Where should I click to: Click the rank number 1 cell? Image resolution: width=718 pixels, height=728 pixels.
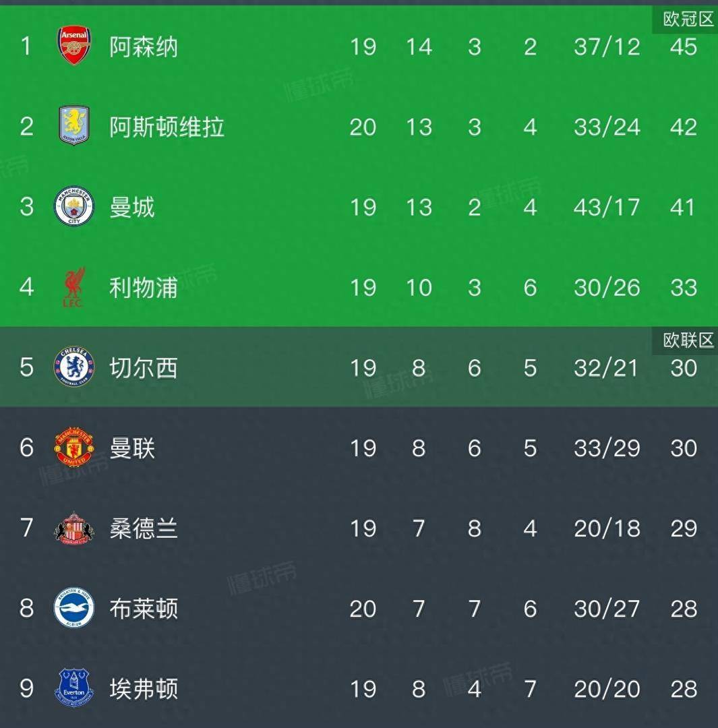click(x=26, y=47)
